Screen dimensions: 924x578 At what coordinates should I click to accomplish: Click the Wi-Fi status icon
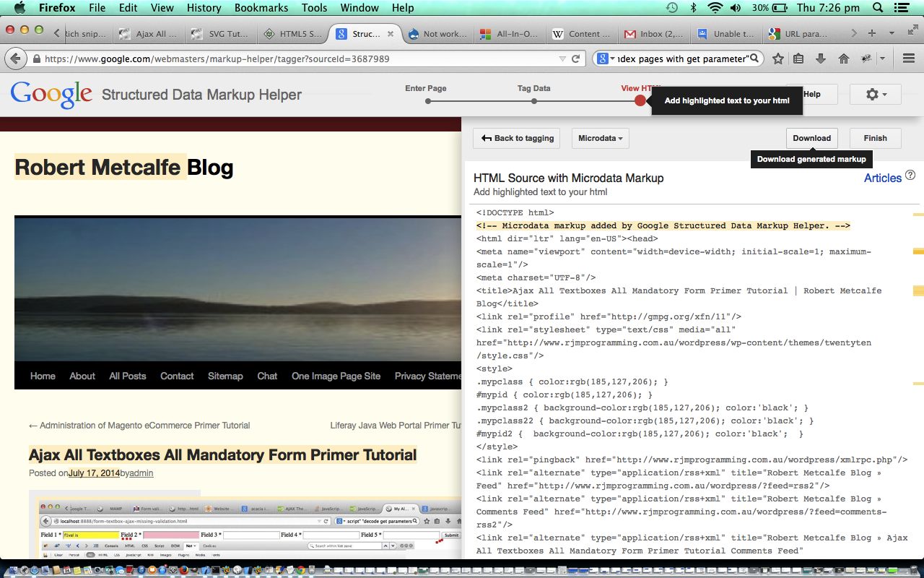[x=715, y=8]
